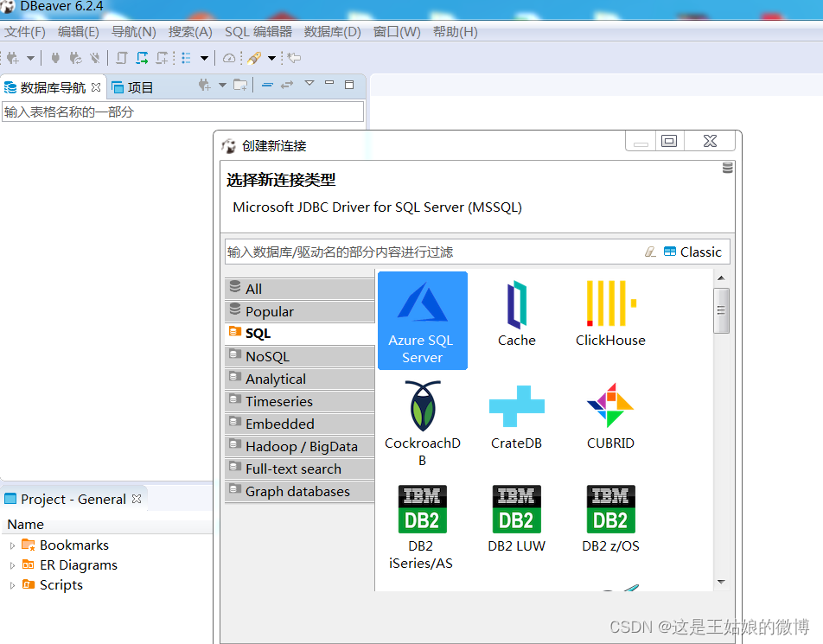Image resolution: width=823 pixels, height=644 pixels.
Task: Click the pen nib icon in toolbar
Action: coord(254,58)
